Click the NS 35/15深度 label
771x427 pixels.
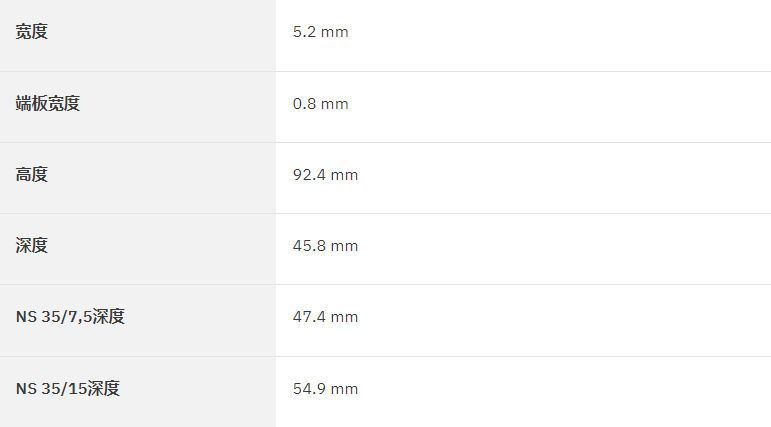(x=68, y=389)
